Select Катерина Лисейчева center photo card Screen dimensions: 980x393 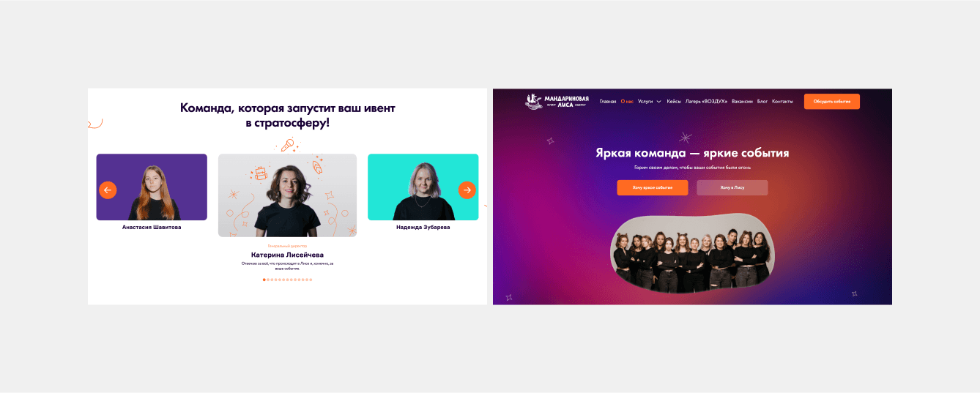tap(287, 195)
